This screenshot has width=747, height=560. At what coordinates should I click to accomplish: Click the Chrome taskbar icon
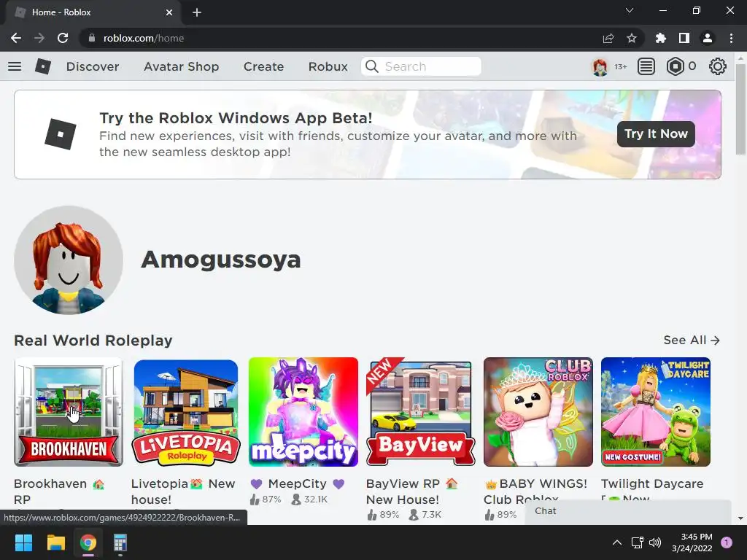tap(88, 542)
